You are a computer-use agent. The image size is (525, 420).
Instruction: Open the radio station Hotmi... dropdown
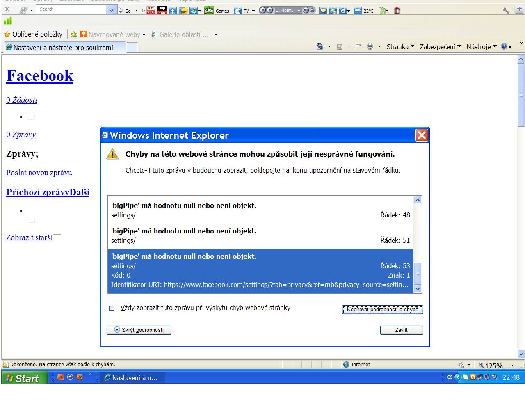coord(299,10)
